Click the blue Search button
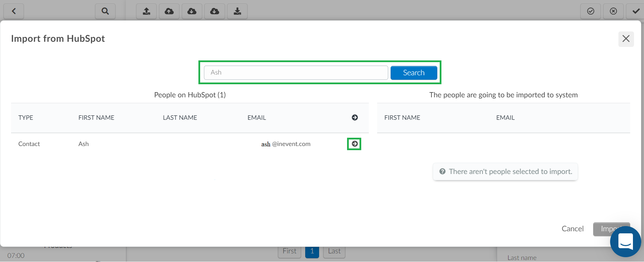The width and height of the screenshot is (644, 262). point(414,73)
